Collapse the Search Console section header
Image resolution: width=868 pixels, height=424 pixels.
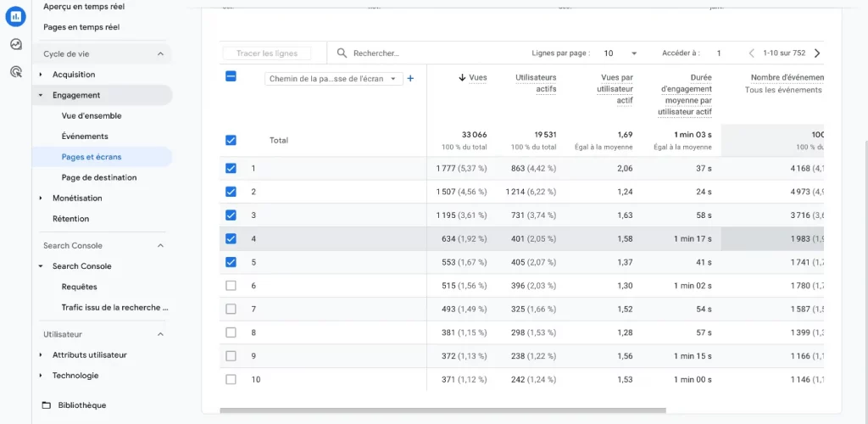point(160,246)
